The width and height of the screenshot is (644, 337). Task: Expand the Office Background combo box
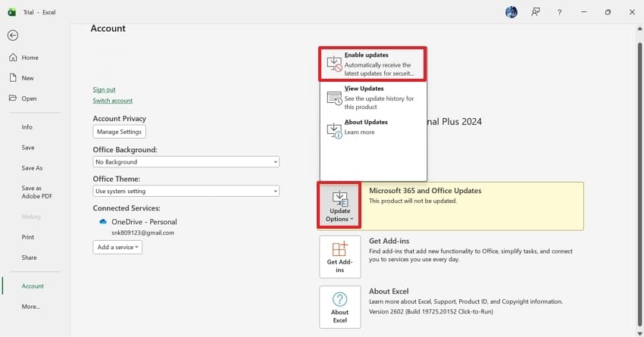tap(186, 162)
